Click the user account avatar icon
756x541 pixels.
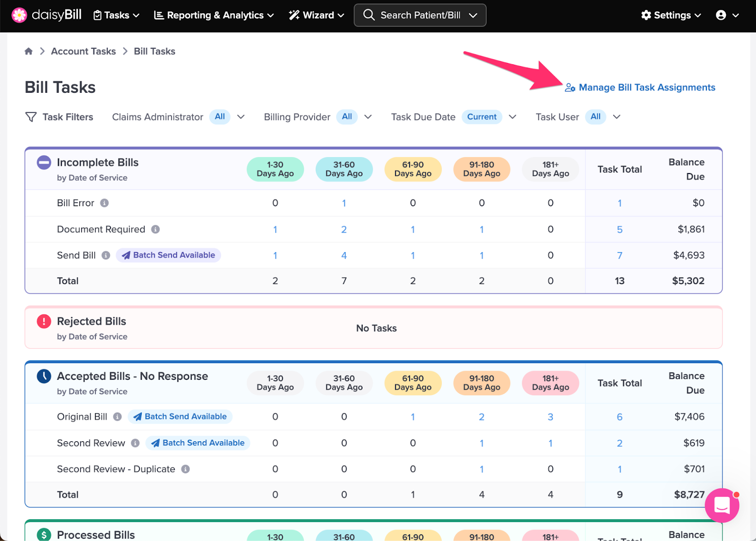coord(721,15)
